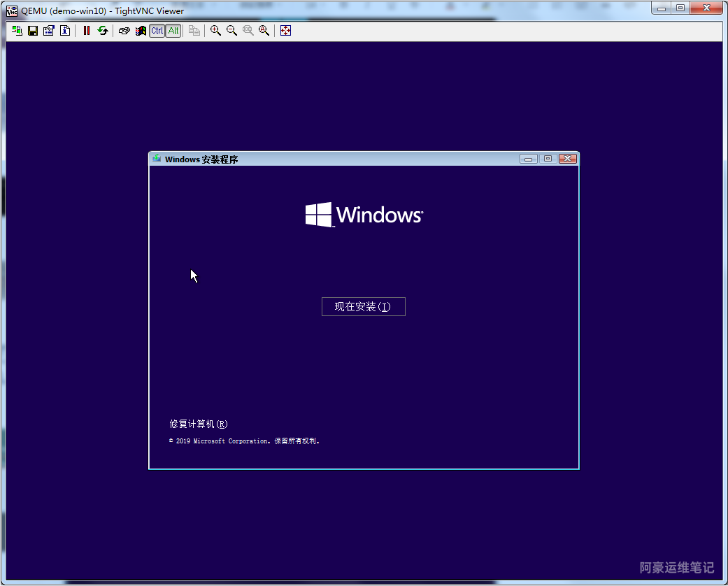Open connection options icon

[x=49, y=31]
